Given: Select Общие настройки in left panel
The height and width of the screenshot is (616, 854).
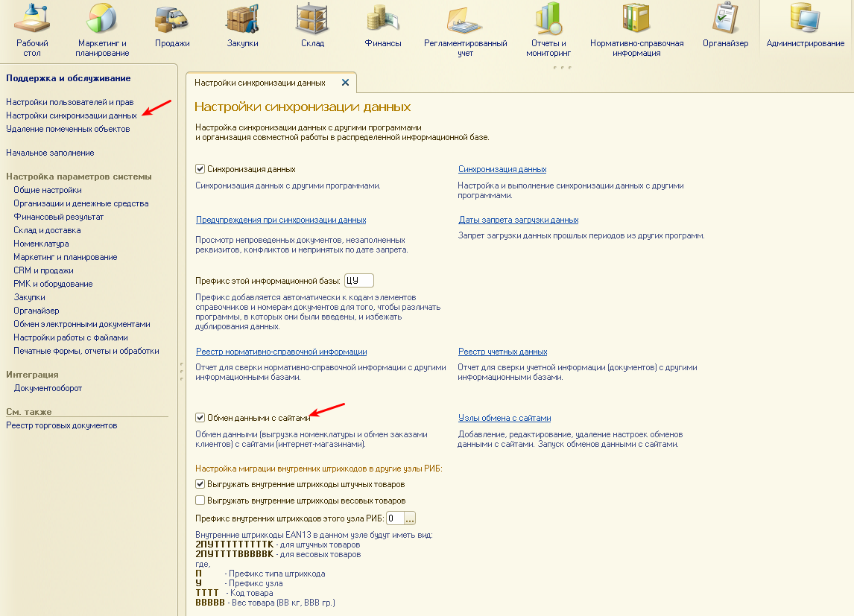Looking at the screenshot, I should point(48,190).
